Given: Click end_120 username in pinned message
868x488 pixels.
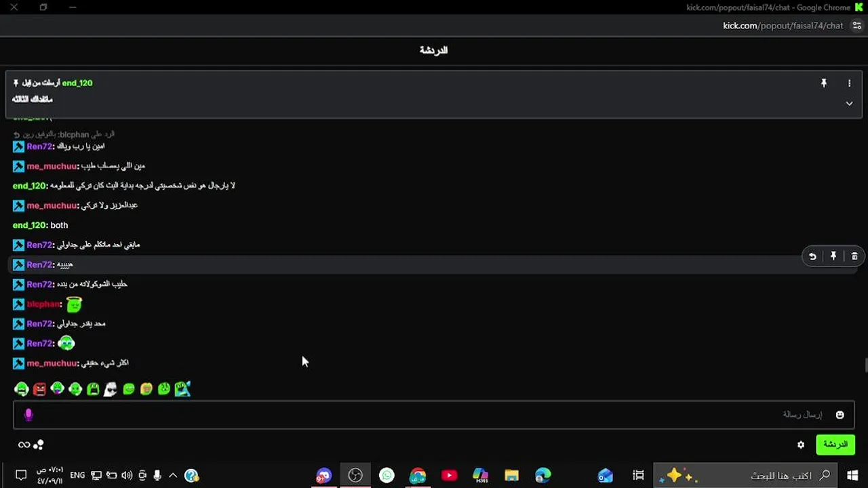Looking at the screenshot, I should pyautogui.click(x=77, y=83).
